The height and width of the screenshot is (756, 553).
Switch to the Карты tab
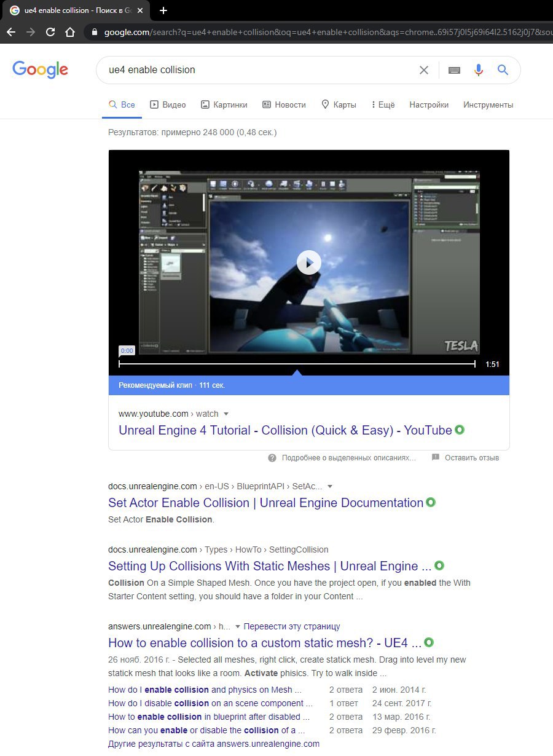pyautogui.click(x=339, y=105)
